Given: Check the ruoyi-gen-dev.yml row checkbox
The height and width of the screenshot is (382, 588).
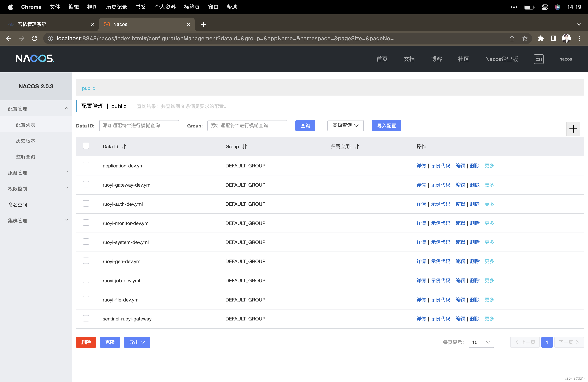Looking at the screenshot, I should pos(86,261).
